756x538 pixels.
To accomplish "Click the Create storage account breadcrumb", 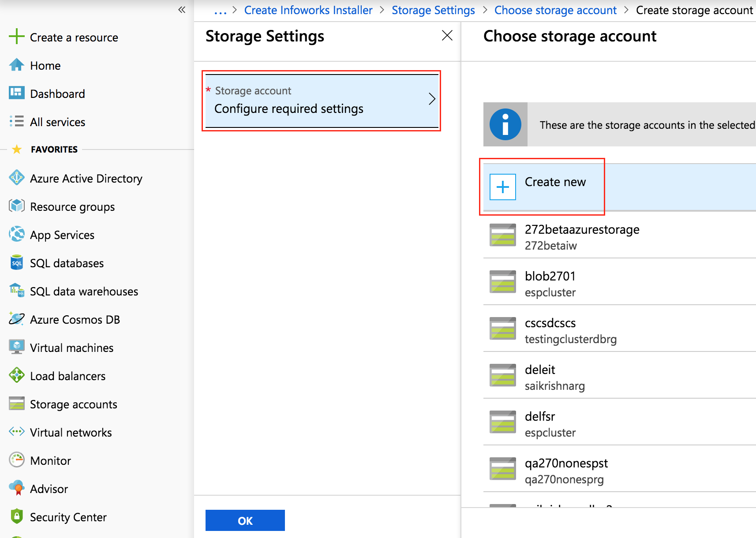I will (694, 10).
